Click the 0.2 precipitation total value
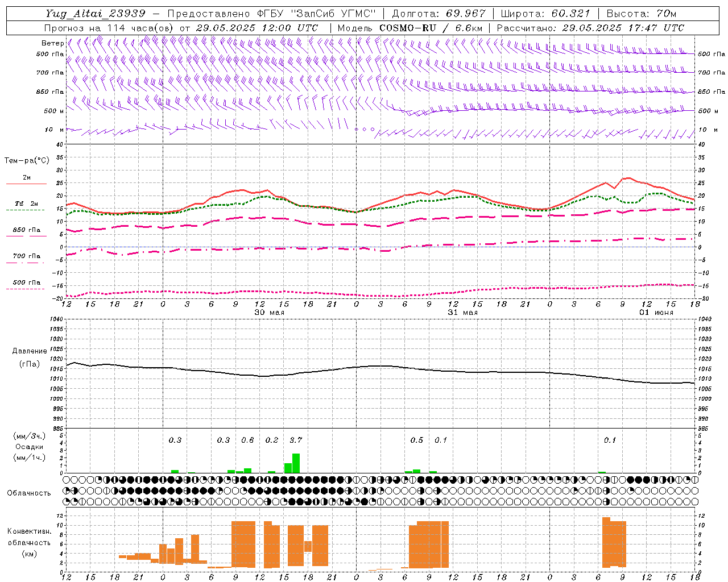 point(272,440)
